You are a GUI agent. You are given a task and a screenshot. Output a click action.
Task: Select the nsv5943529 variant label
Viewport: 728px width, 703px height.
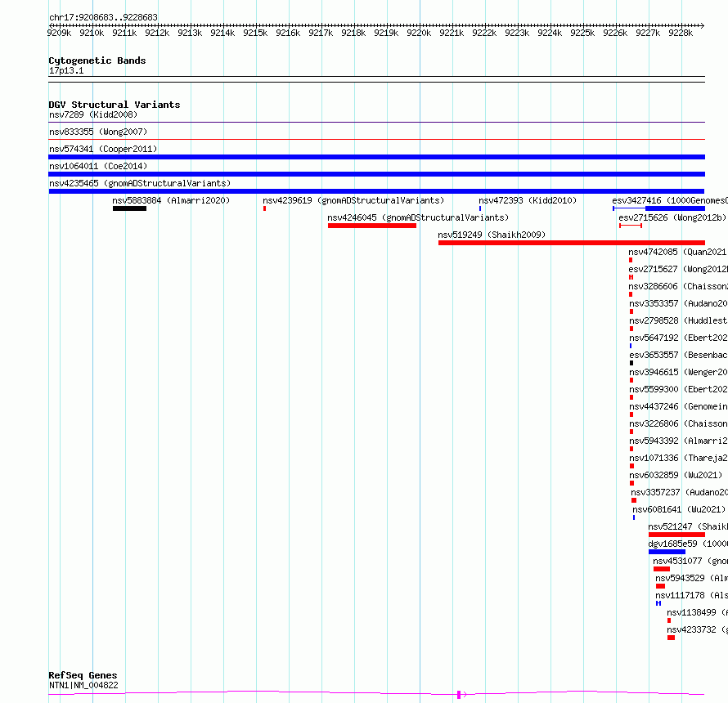(x=691, y=578)
